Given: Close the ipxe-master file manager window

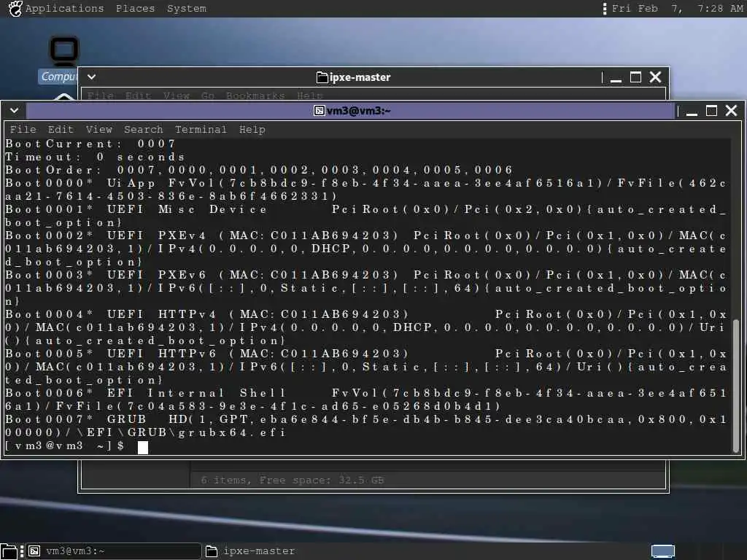Looking at the screenshot, I should point(656,77).
